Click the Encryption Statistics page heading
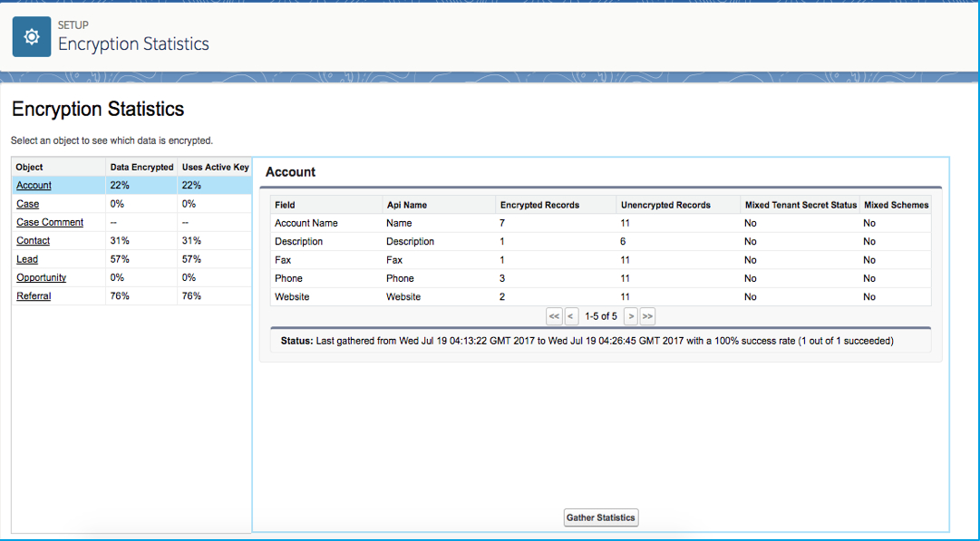Viewport: 980px width, 541px height. 98,110
